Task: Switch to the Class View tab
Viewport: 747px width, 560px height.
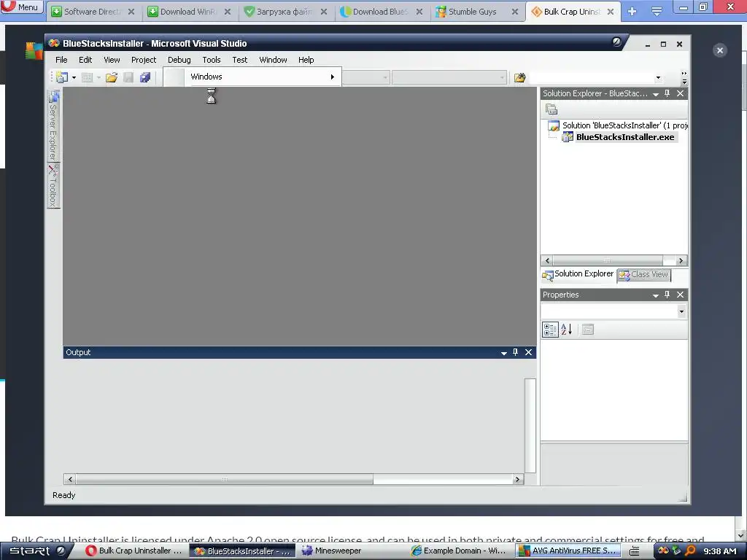Action: pos(643,275)
